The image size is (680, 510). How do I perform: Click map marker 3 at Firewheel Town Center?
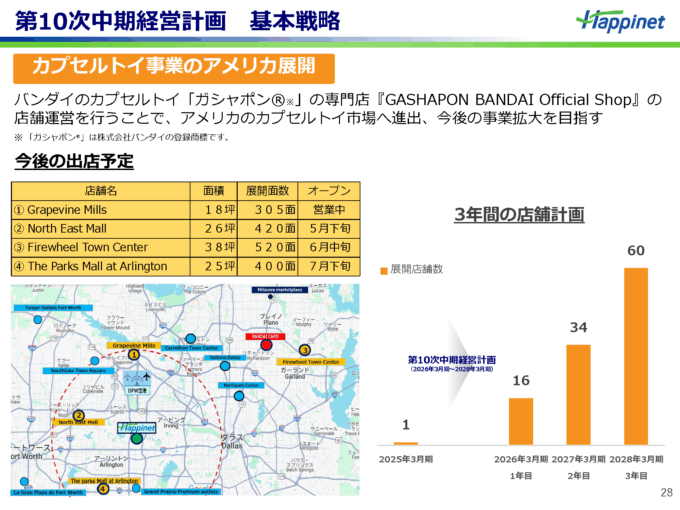pyautogui.click(x=303, y=350)
